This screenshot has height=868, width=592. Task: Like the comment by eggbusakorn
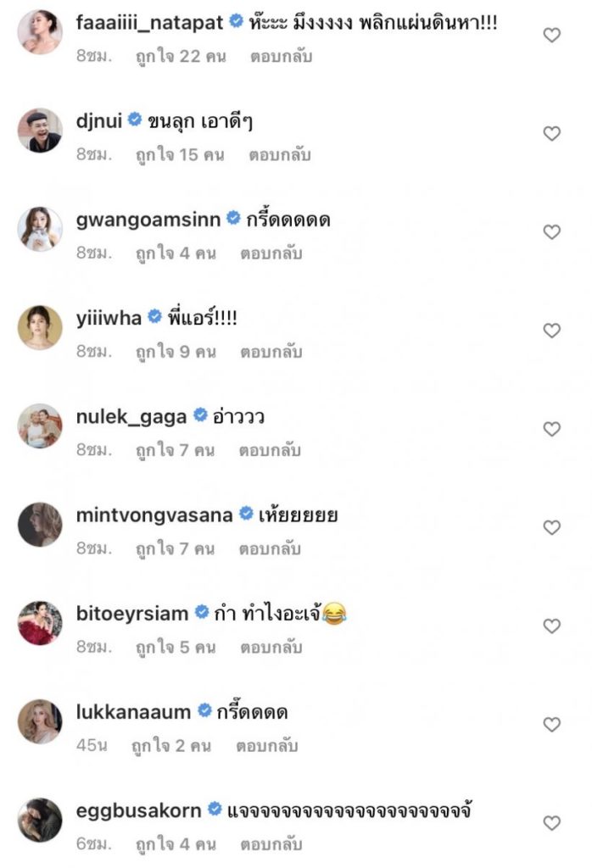[551, 823]
